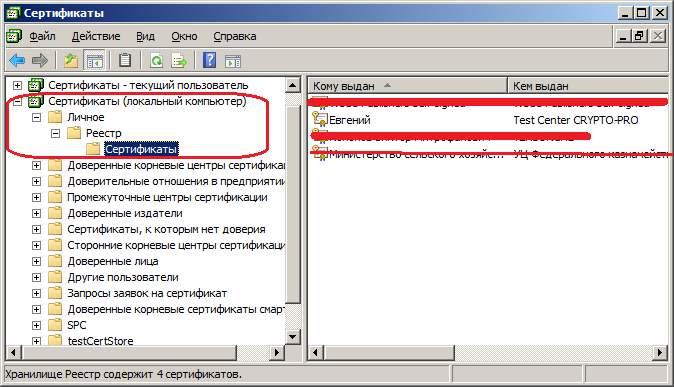Select Доверенные корневые сертификаты смарт-карты

click(176, 309)
